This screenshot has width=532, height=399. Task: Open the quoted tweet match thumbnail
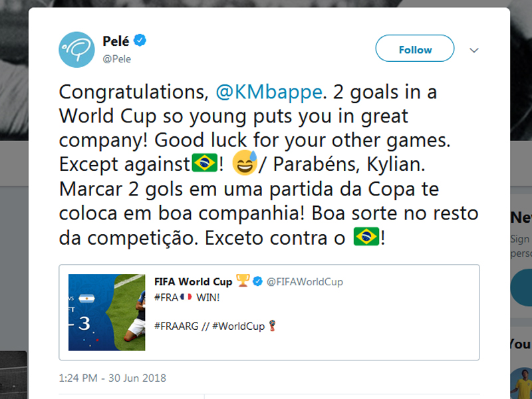[x=107, y=312]
